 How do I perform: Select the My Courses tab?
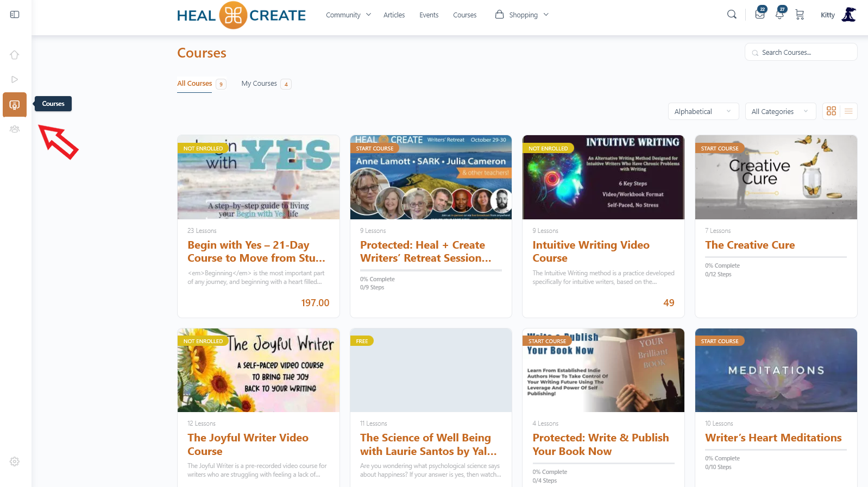point(259,84)
